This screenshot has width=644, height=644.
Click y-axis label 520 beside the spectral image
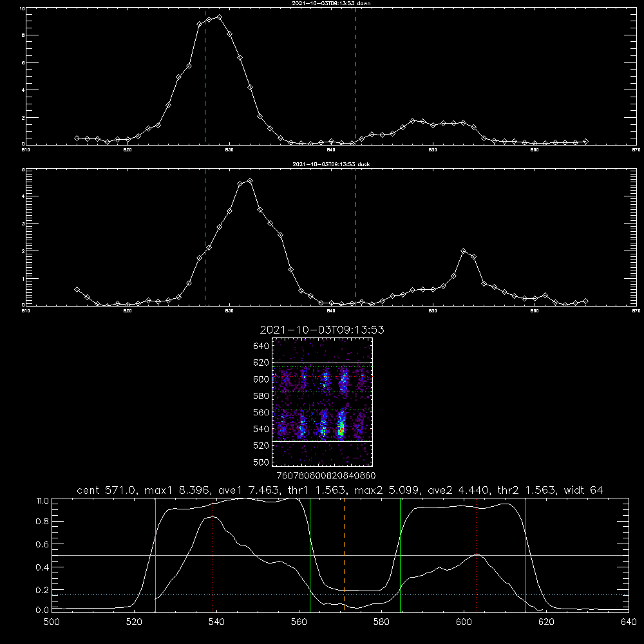(261, 446)
